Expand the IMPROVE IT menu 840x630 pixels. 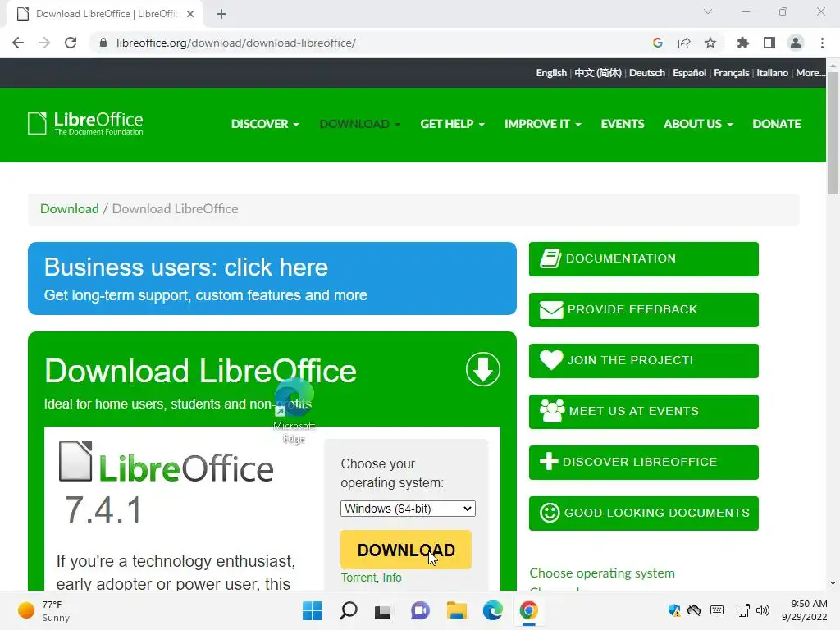point(543,124)
